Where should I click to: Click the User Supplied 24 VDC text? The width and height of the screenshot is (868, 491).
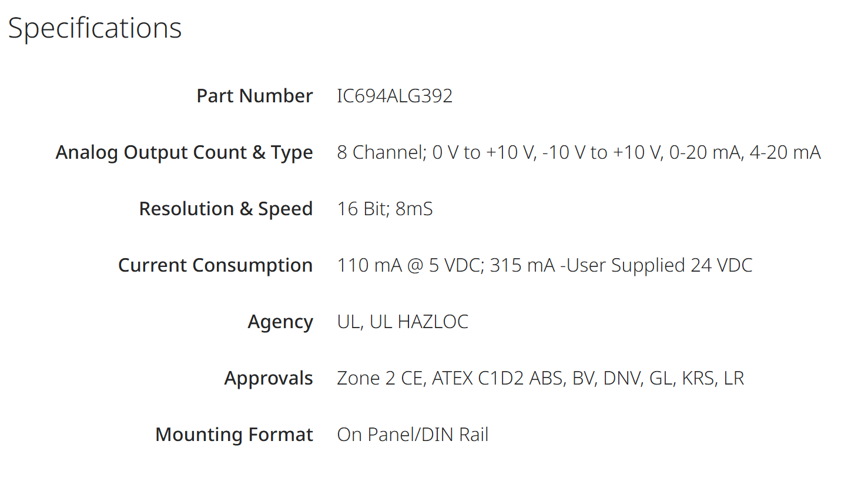tap(659, 265)
